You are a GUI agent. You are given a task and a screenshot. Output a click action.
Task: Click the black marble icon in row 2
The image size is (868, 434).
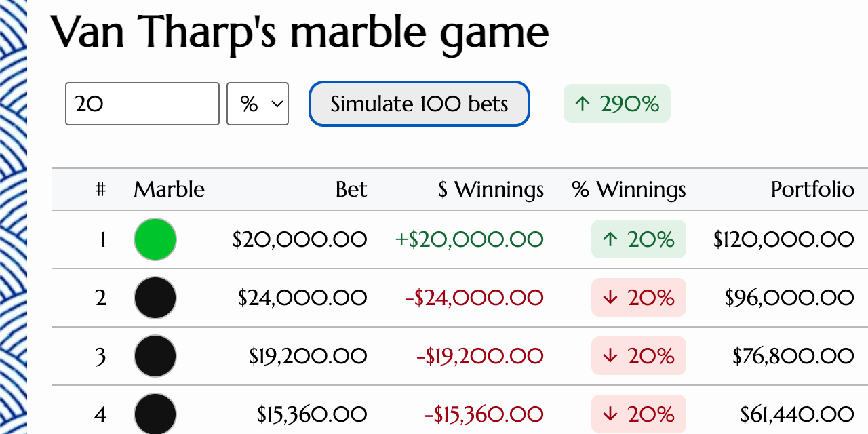[x=155, y=297]
